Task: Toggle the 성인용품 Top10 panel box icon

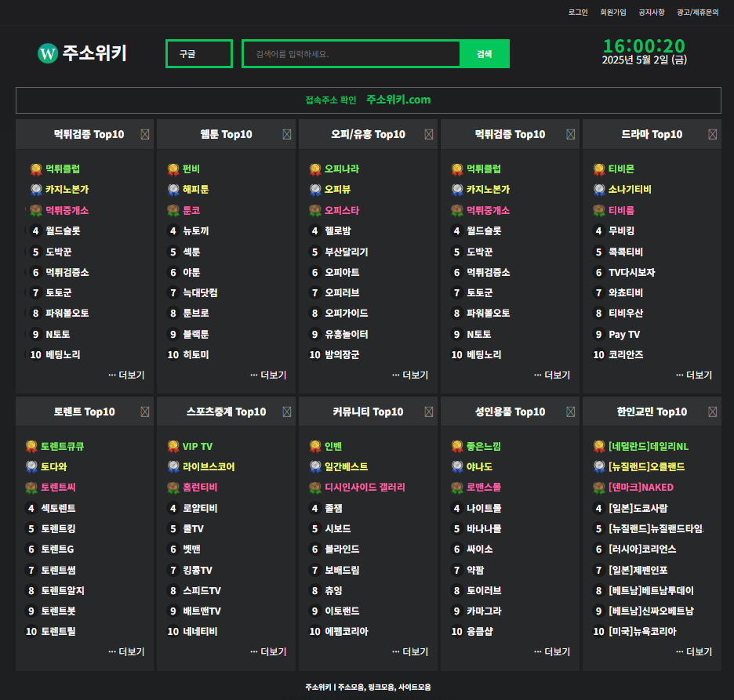Action: [571, 412]
